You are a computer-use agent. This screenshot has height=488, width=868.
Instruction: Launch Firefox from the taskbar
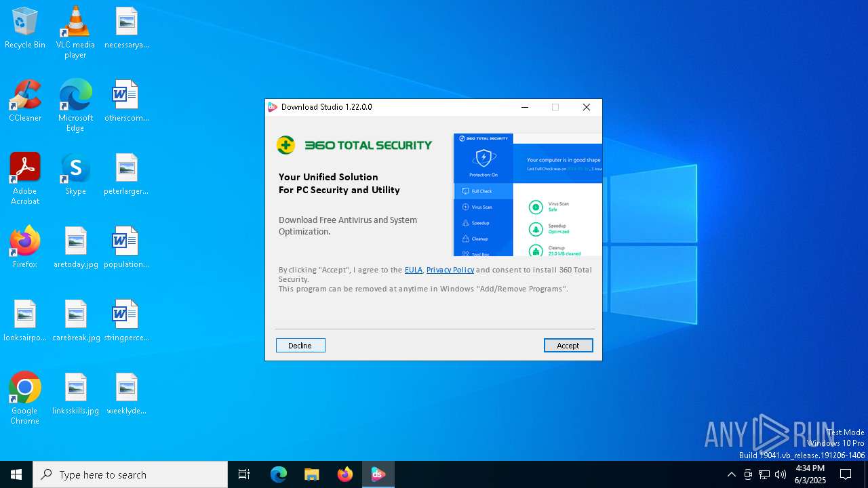345,474
